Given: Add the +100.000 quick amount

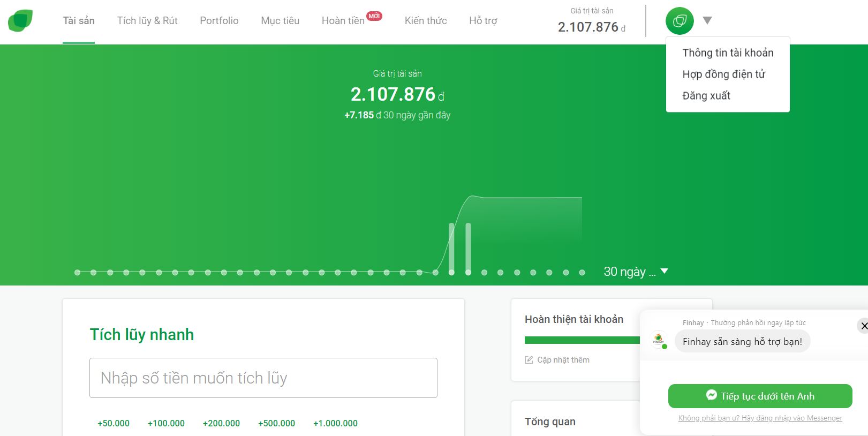Looking at the screenshot, I should click(x=166, y=423).
